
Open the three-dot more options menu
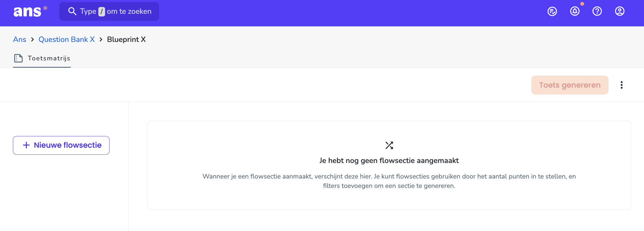[621, 85]
